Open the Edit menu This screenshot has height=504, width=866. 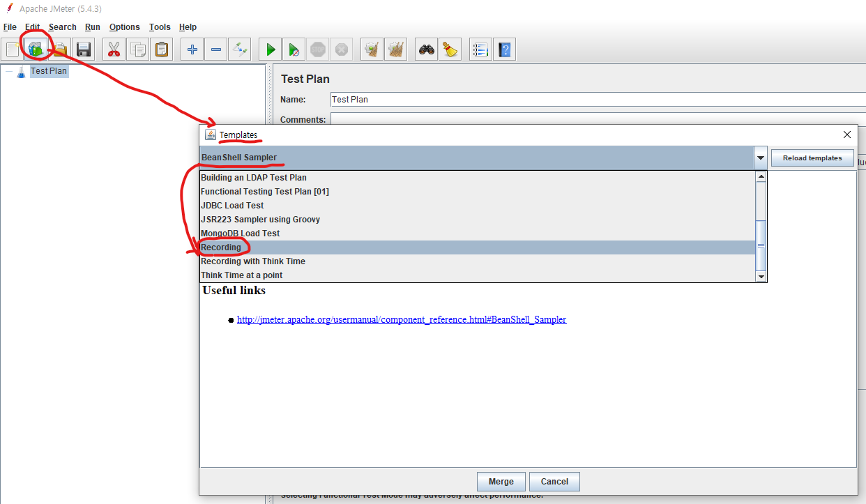click(x=33, y=27)
